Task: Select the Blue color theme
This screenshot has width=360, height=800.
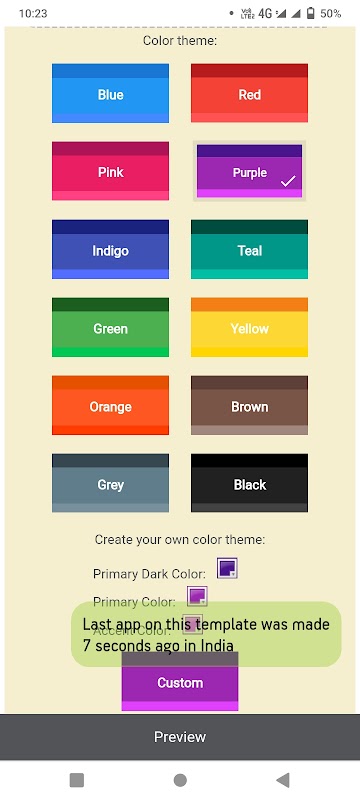Action: (110, 93)
